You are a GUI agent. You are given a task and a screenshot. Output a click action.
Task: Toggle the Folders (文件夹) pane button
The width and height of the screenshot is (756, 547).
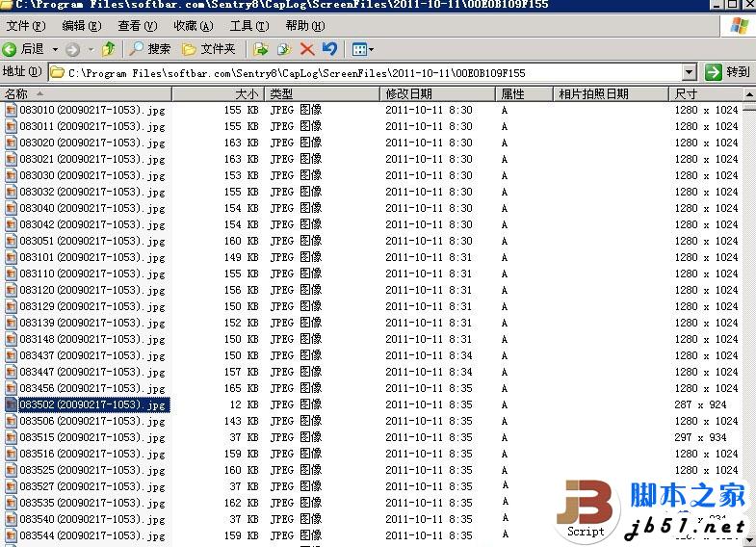tap(208, 49)
